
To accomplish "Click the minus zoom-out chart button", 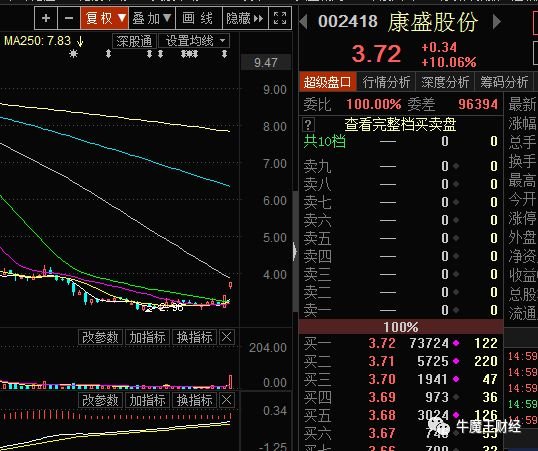I will (x=69, y=18).
